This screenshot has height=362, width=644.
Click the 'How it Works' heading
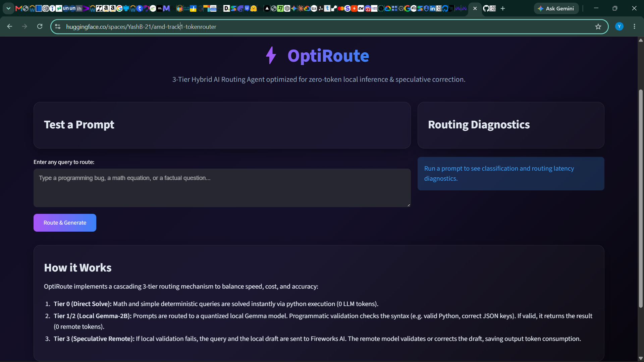pyautogui.click(x=78, y=268)
